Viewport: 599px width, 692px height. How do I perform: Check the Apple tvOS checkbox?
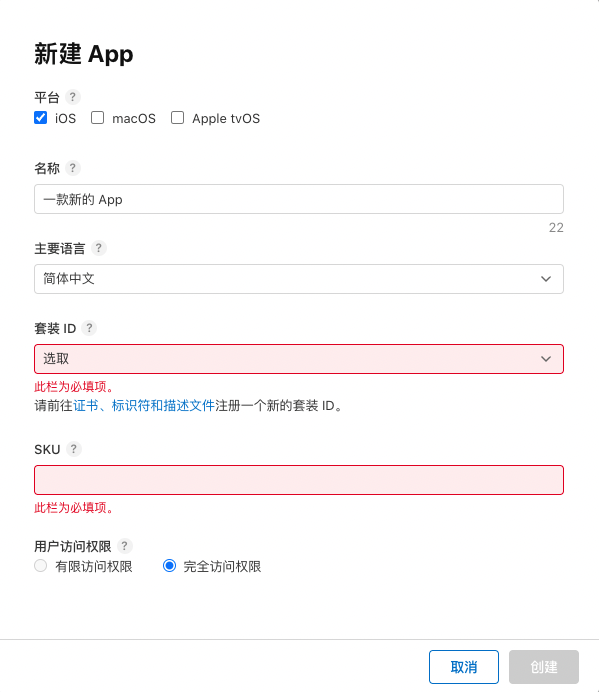177,118
